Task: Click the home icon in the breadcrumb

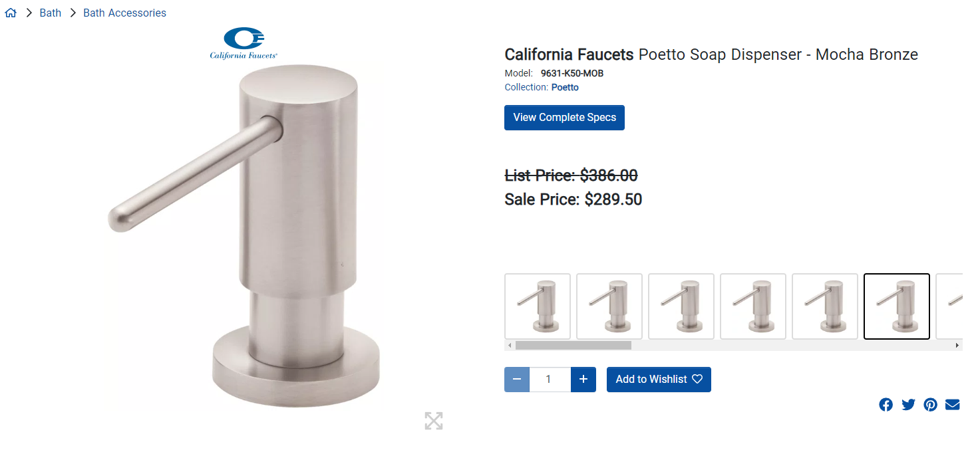Action: point(10,12)
